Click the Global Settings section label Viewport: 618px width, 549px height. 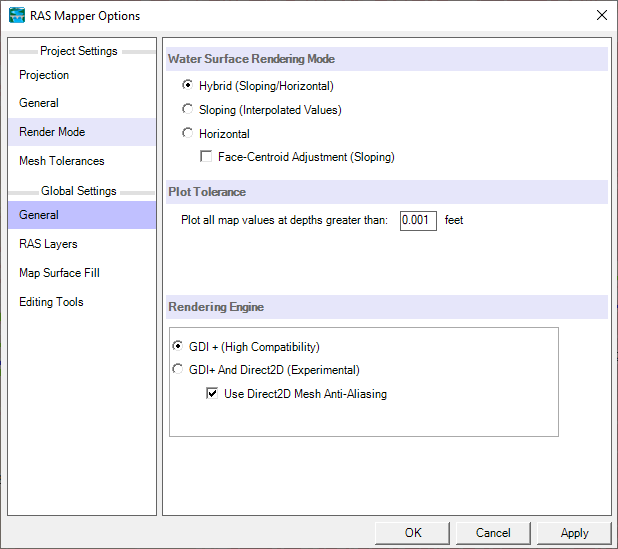tap(79, 191)
